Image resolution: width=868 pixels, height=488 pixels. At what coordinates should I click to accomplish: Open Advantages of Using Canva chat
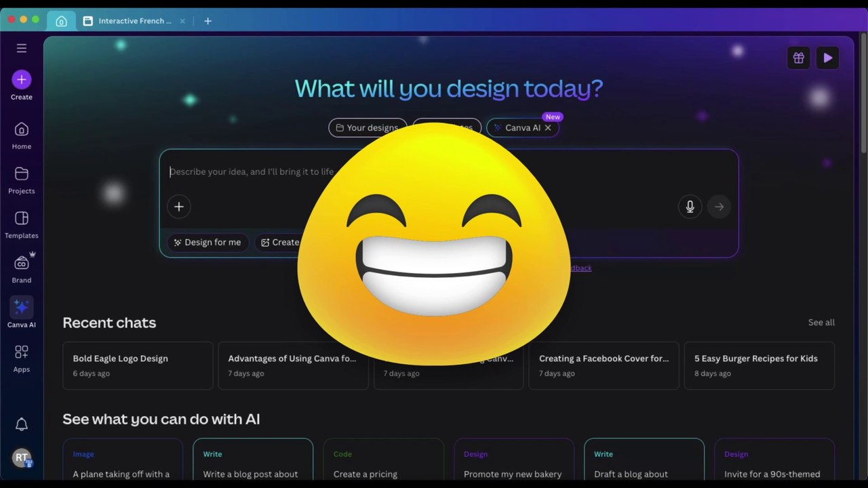tap(293, 365)
